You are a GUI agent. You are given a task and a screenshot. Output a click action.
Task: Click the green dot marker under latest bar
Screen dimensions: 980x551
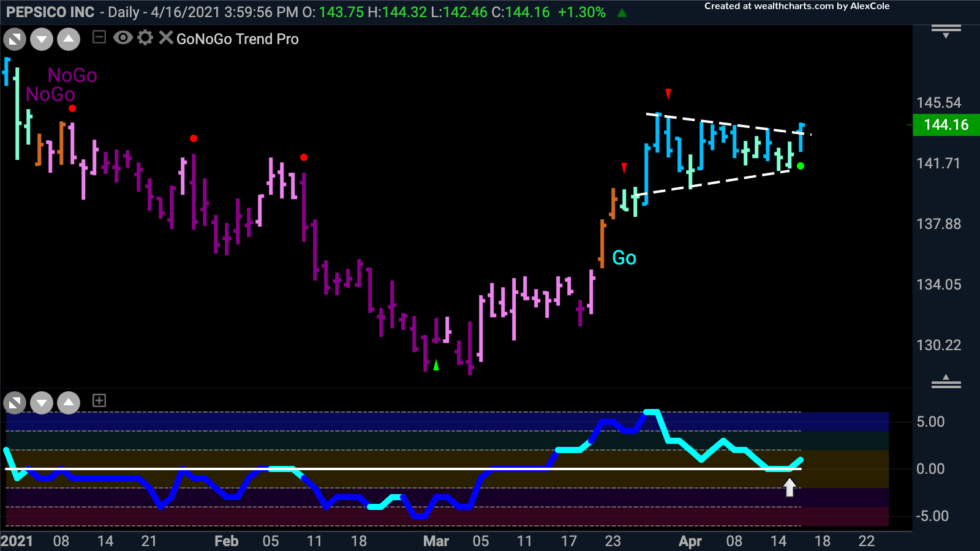coord(801,166)
